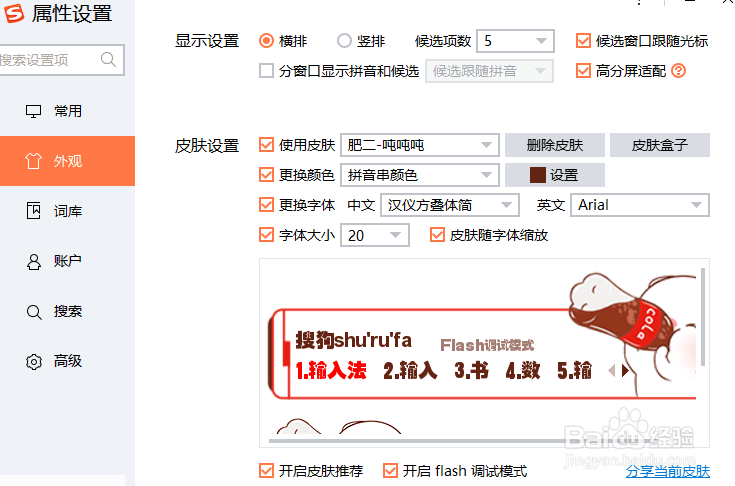
Task: Click candidate 5.输 in preview
Action: (574, 371)
